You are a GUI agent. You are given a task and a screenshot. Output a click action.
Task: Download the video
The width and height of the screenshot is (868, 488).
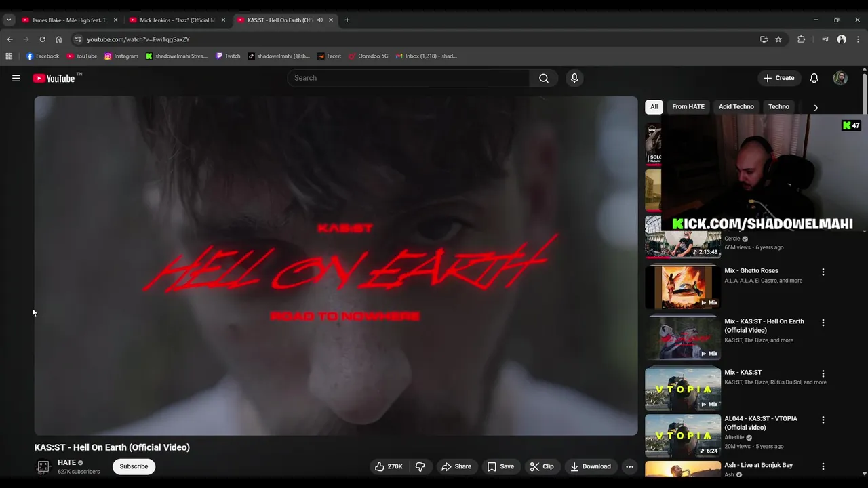point(591,466)
